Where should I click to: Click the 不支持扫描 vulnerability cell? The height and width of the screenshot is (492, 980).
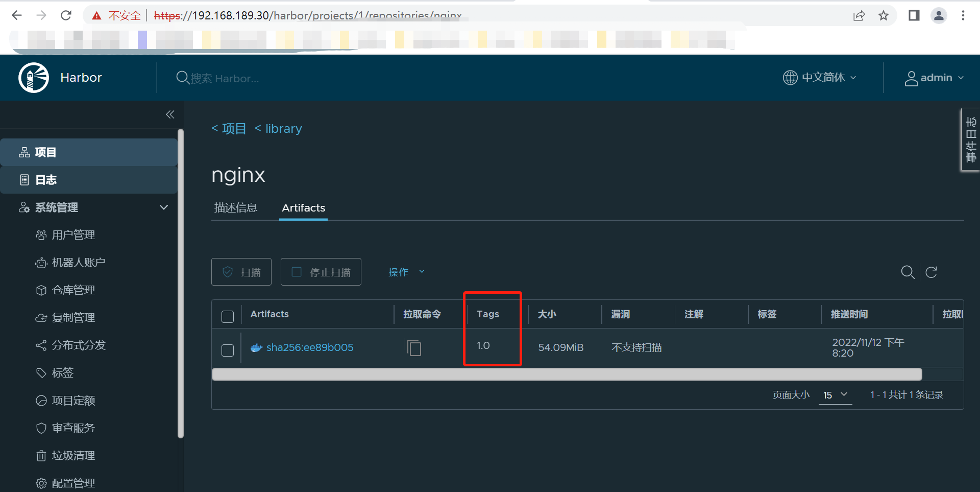pyautogui.click(x=636, y=348)
